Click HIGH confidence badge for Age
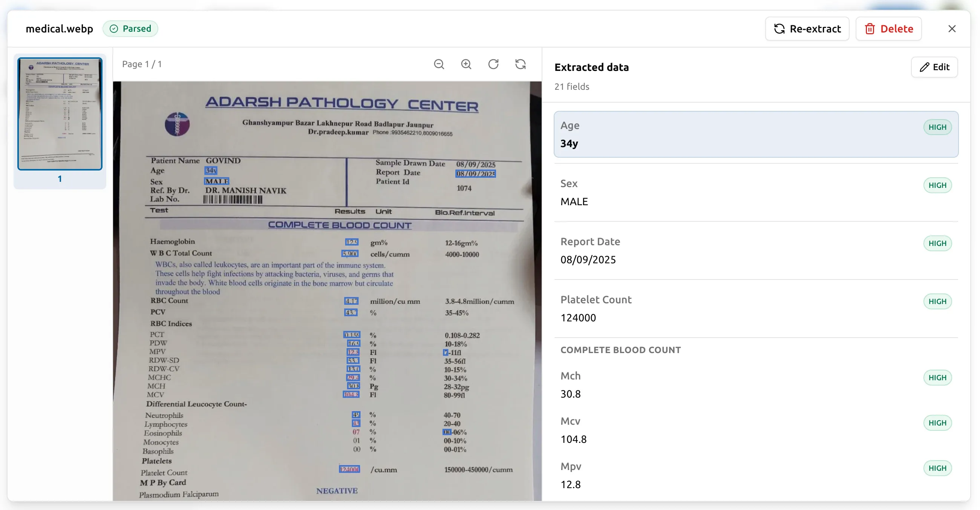 pos(937,127)
